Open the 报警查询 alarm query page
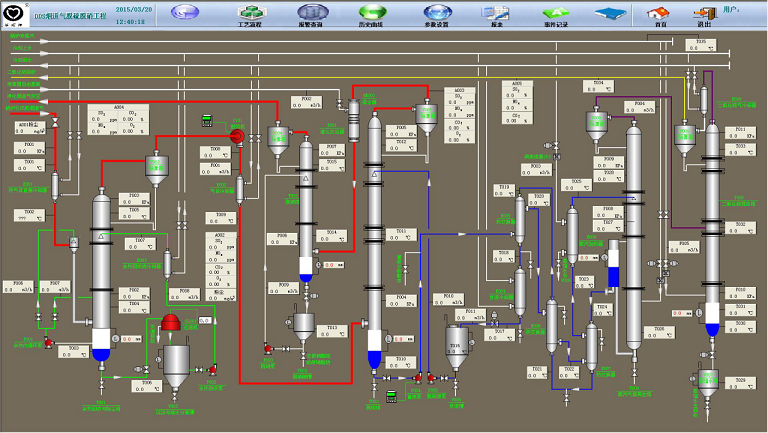 308,14
